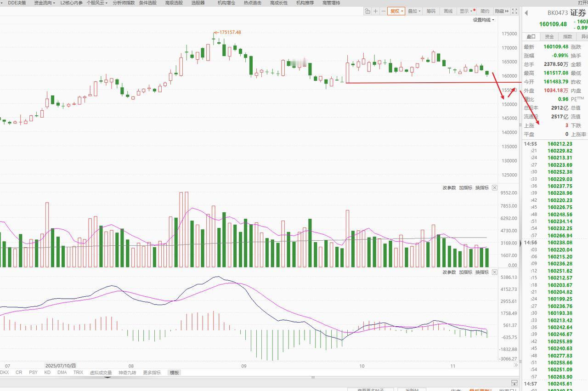Screen dimensions: 588x391
Task: Click 加指标 on the MACD sub-chart
Action: [465, 272]
